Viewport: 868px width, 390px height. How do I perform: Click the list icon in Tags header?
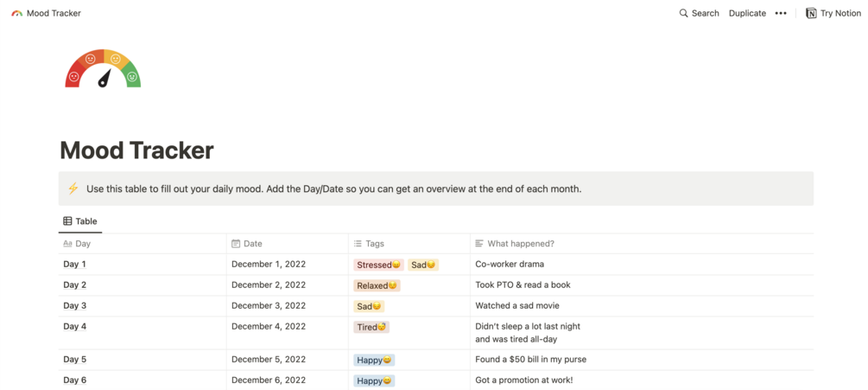[x=358, y=244]
